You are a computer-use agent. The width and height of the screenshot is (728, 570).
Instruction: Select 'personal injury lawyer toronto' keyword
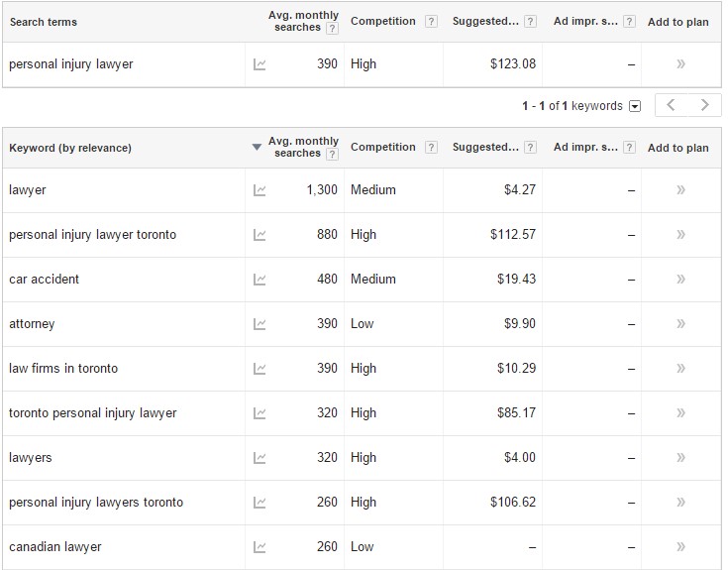click(x=93, y=235)
